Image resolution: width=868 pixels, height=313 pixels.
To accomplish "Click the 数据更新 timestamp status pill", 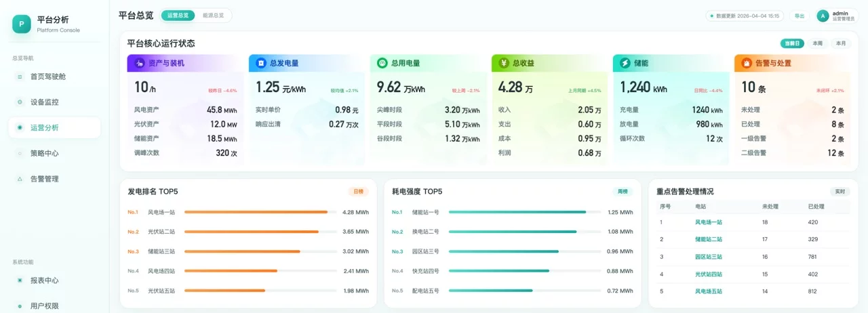I will [745, 16].
